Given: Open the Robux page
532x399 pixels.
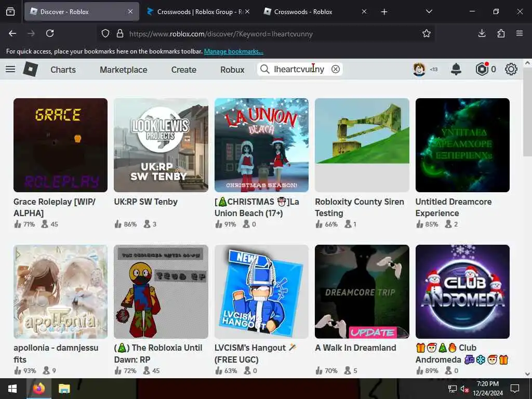Looking at the screenshot, I should coord(232,70).
